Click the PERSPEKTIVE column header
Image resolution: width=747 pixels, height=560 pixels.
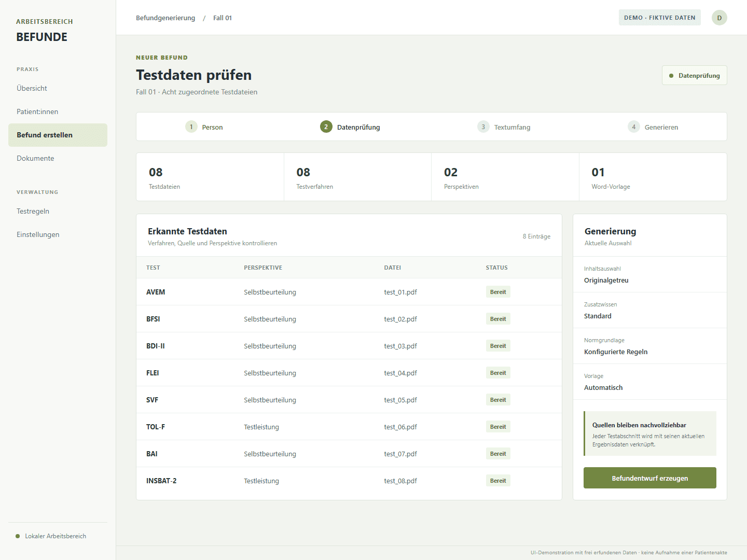tap(263, 268)
